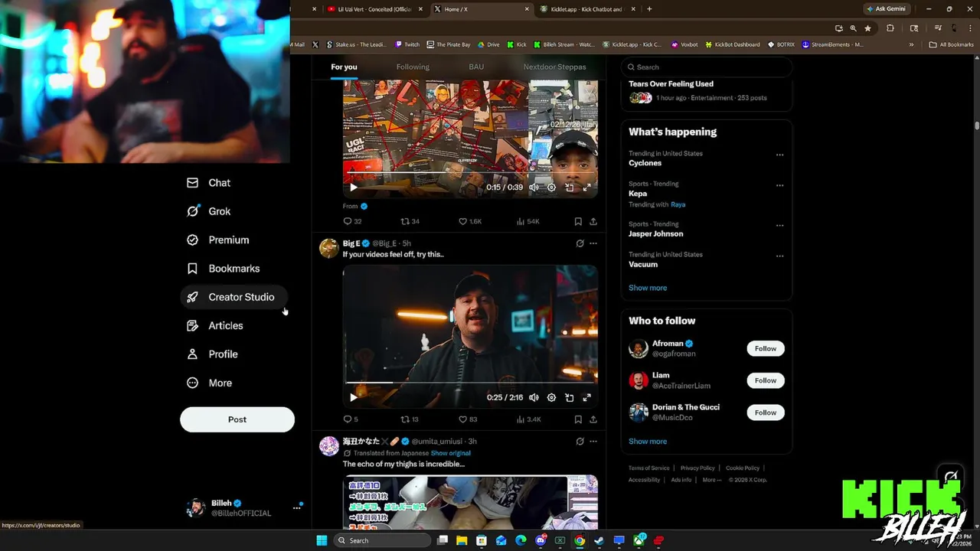Viewport: 980px width, 551px height.
Task: Open Premium in the sidebar
Action: tap(218, 240)
